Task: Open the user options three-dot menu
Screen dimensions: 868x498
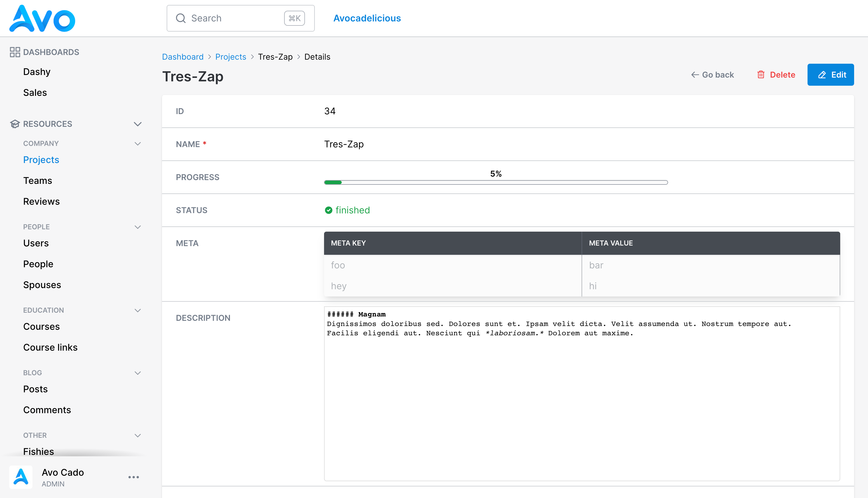Action: click(134, 477)
